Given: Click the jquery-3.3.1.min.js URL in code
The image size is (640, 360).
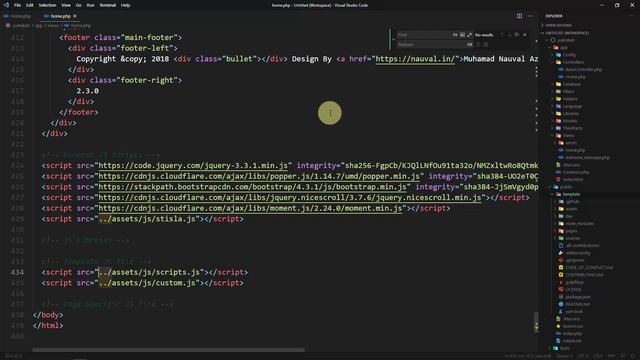Looking at the screenshot, I should click(193, 165).
